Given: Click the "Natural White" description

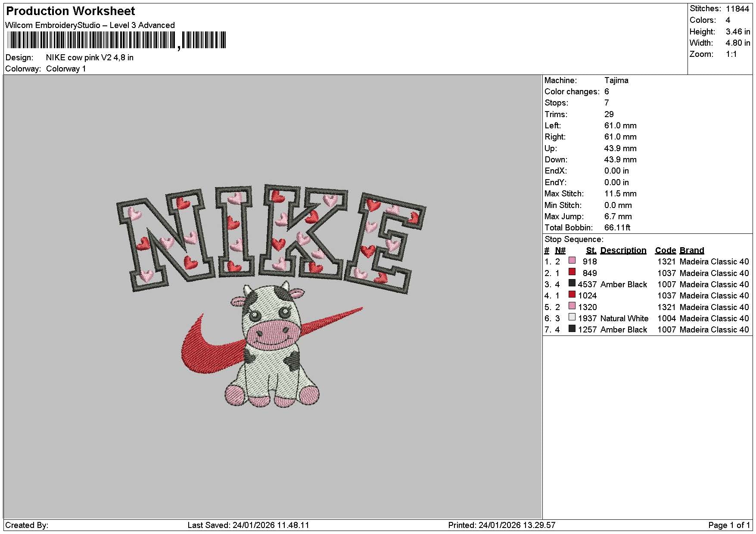Looking at the screenshot, I should pos(624,319).
